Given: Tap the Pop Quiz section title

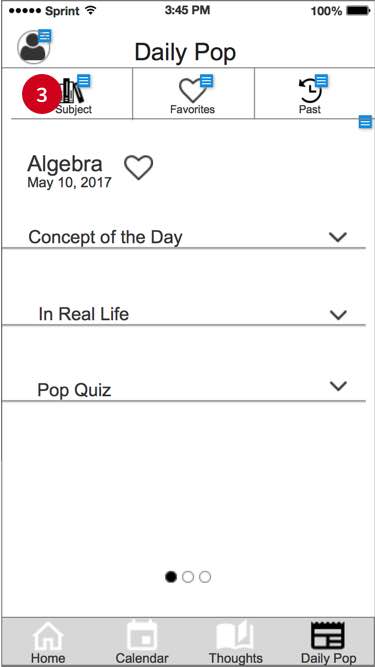Looking at the screenshot, I should [x=74, y=390].
